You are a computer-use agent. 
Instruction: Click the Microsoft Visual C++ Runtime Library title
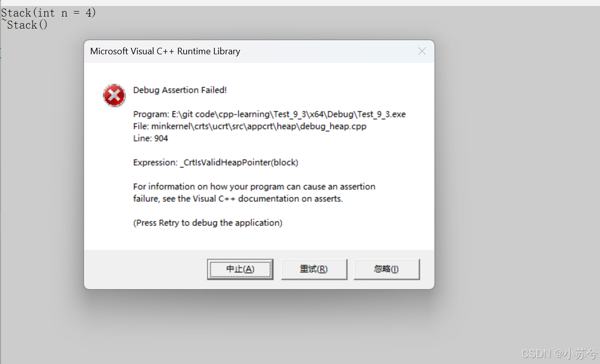pyautogui.click(x=165, y=51)
